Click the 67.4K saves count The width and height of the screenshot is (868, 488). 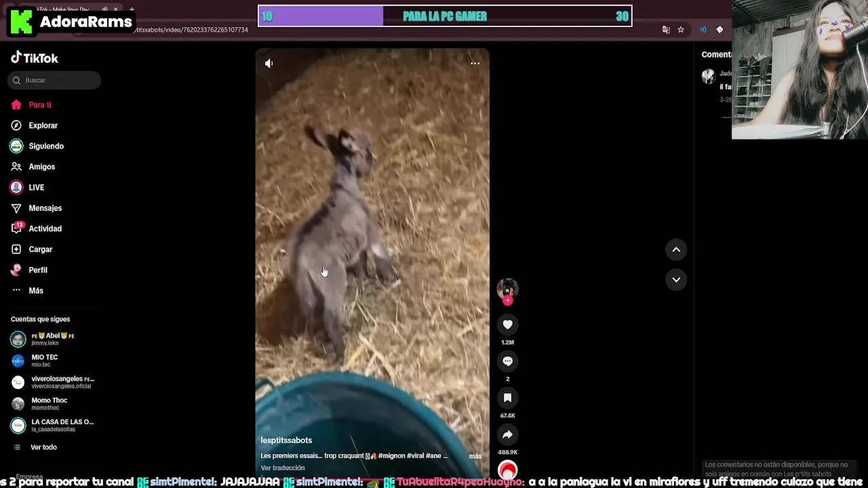(507, 415)
